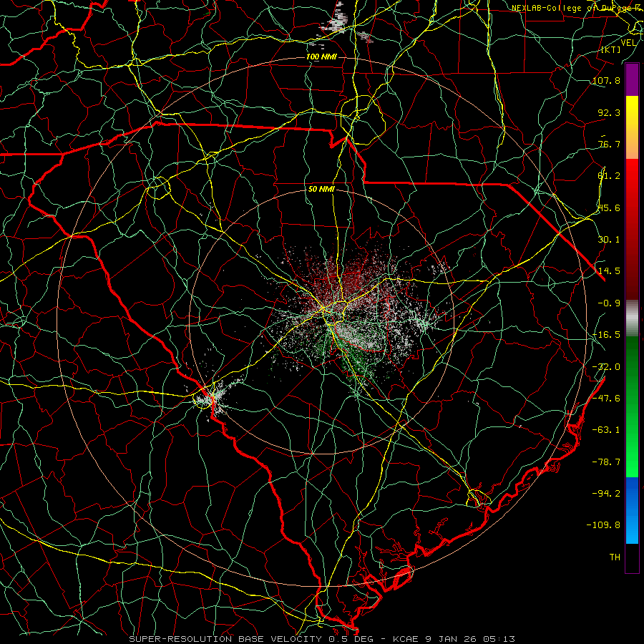Select the 107.8 value on velocity scale
Screen dimensions: 644x644
point(606,80)
